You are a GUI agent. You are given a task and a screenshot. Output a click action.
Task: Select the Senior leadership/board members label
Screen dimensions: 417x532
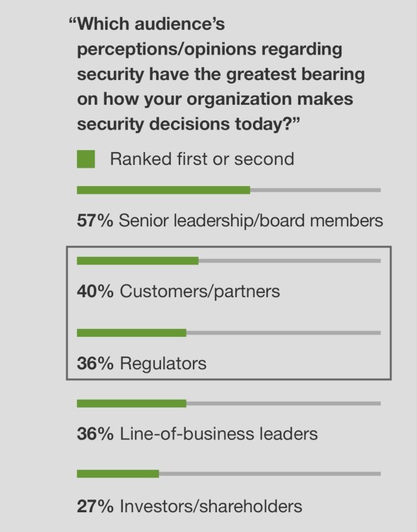(251, 221)
